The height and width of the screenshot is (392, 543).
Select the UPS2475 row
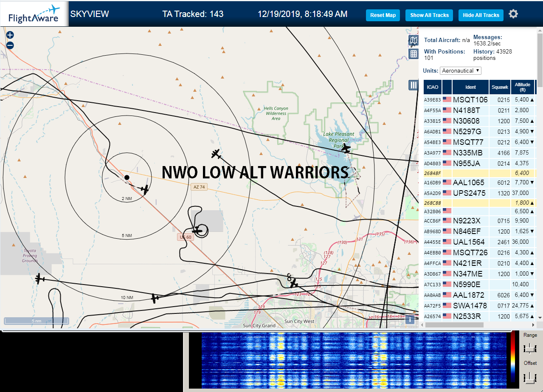coord(480,193)
